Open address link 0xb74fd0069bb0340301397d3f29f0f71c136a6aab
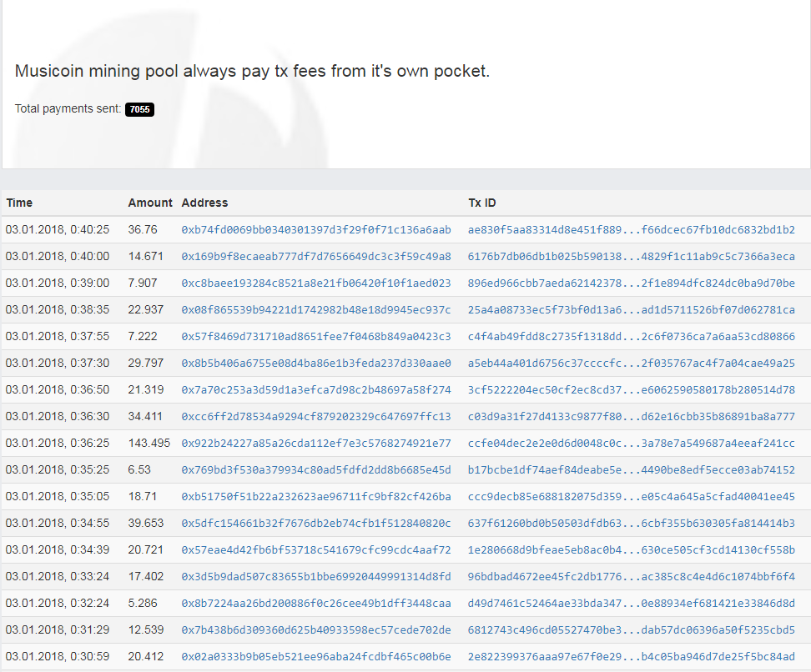Image resolution: width=811 pixels, height=672 pixels. (x=315, y=229)
